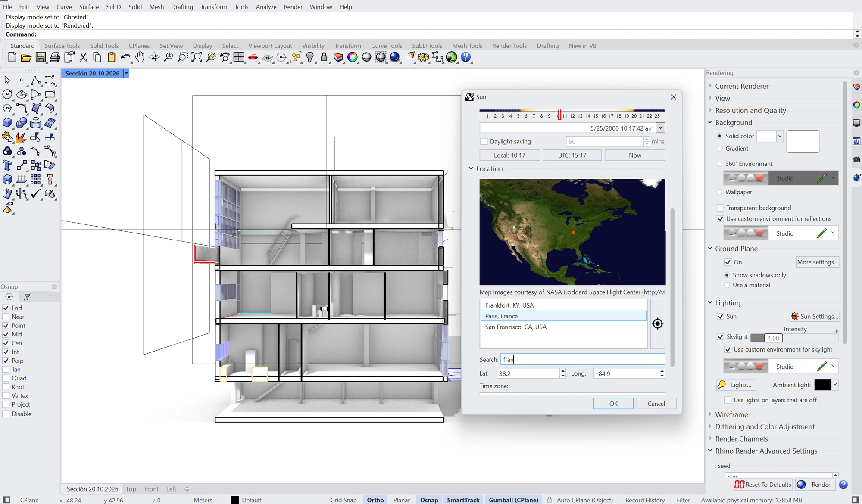Open the Analyze menu
Image resolution: width=862 pixels, height=504 pixels.
[x=266, y=7]
